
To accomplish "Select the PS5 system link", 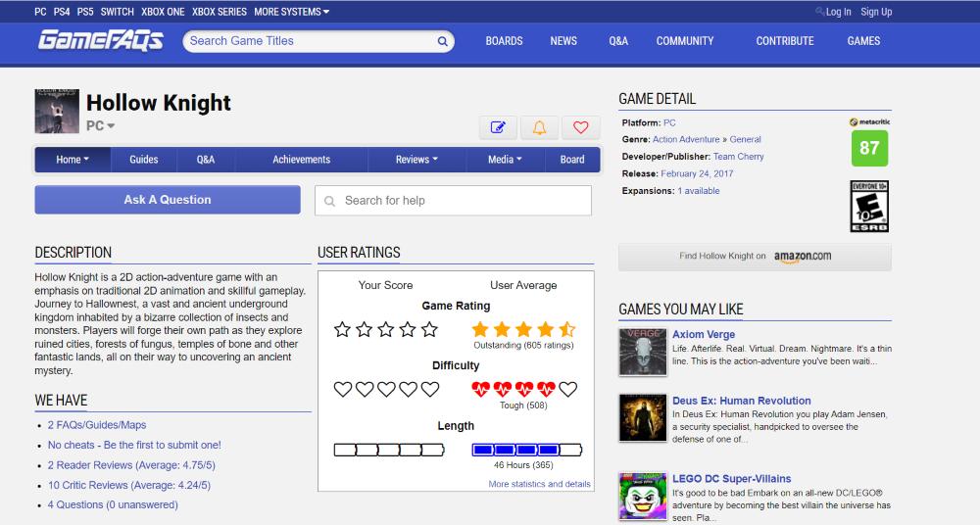I will pos(85,11).
